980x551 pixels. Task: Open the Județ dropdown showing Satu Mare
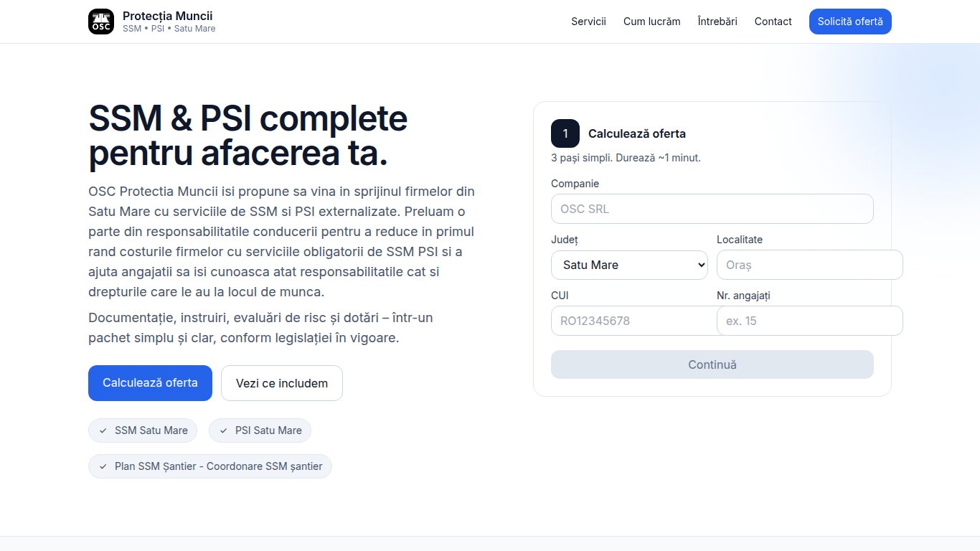628,265
